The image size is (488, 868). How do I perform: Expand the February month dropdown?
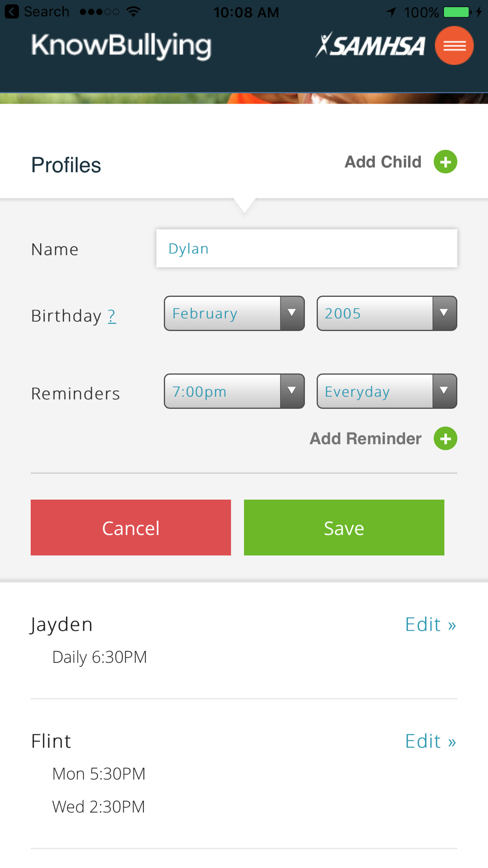pos(234,313)
